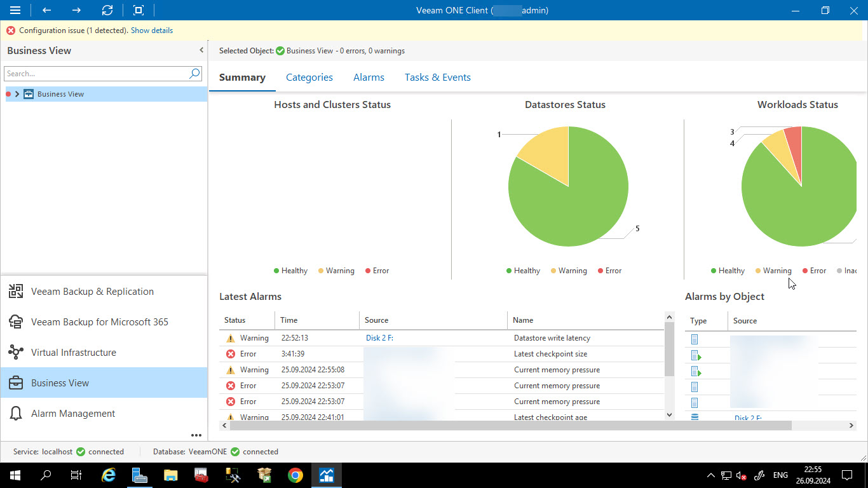Open Windows Start menu

pos(15,475)
